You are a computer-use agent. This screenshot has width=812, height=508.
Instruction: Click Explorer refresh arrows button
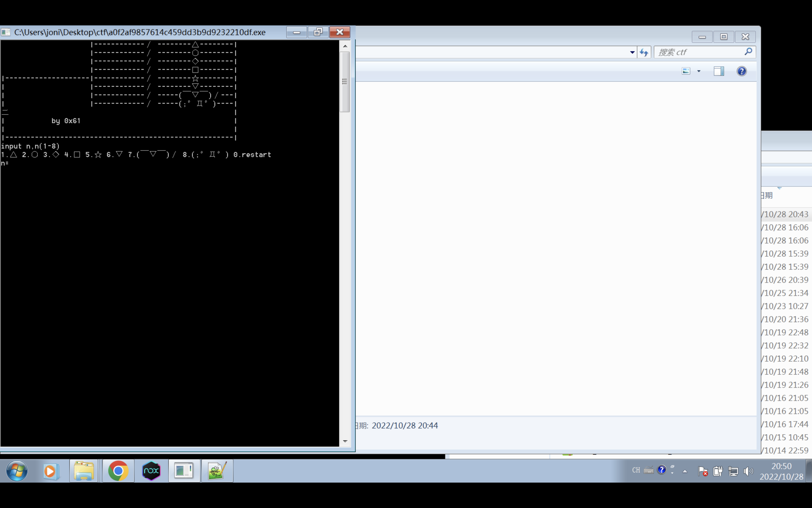tap(644, 52)
